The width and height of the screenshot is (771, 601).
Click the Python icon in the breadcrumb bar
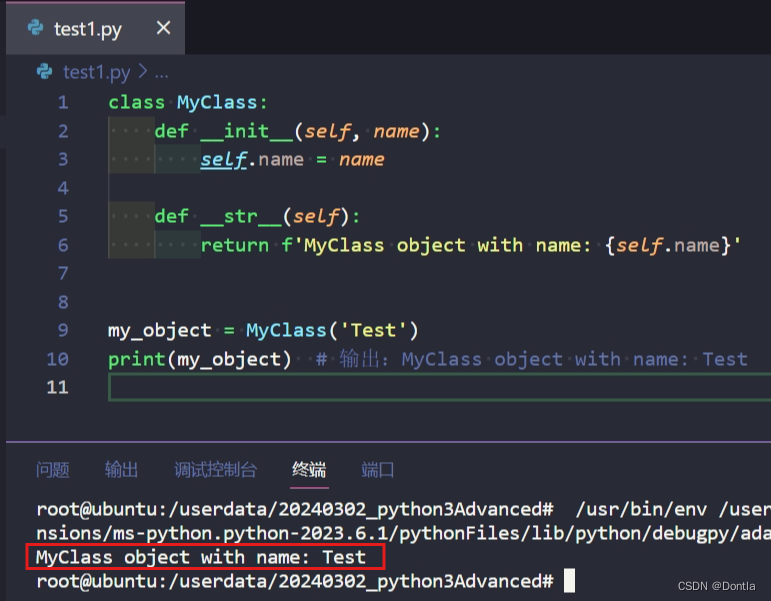(44, 72)
